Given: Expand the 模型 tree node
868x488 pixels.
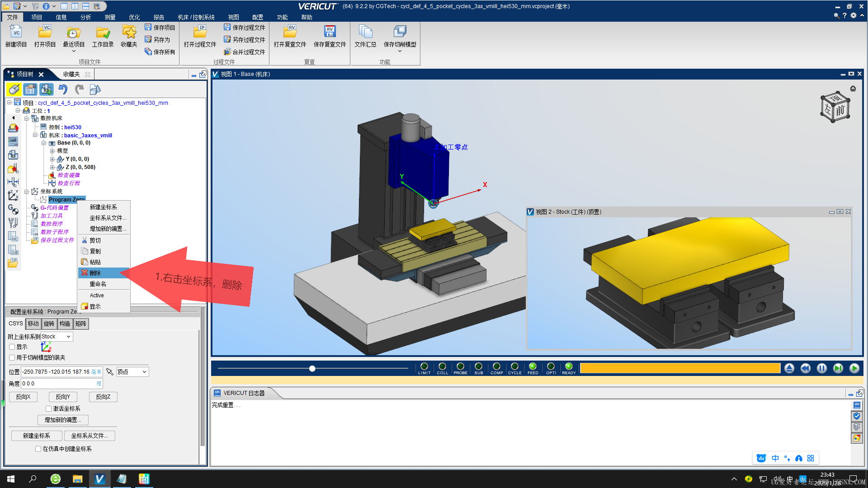Looking at the screenshot, I should [x=52, y=151].
